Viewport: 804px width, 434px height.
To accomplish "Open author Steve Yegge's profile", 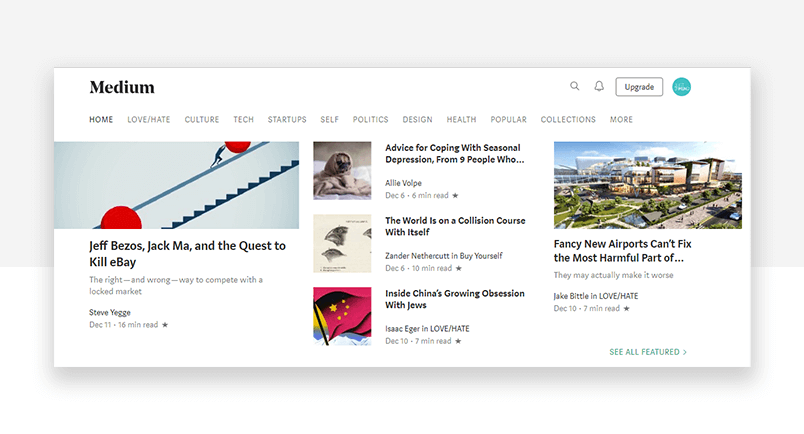I will pyautogui.click(x=110, y=312).
